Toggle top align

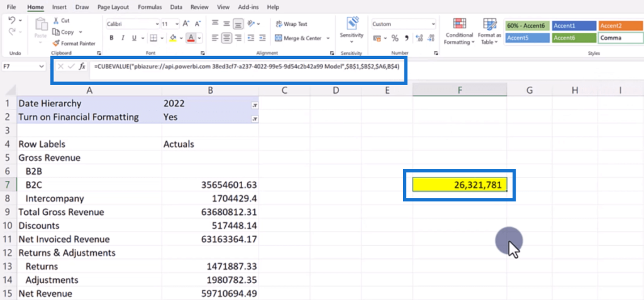pyautogui.click(x=215, y=24)
